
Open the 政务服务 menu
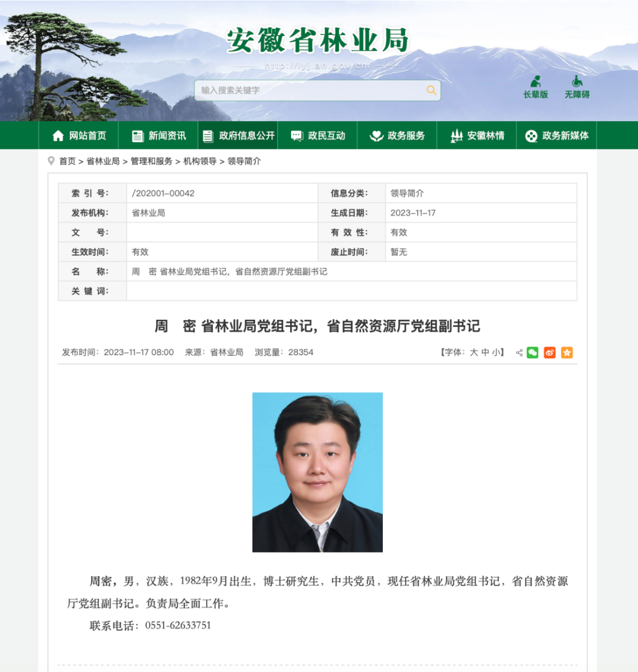pyautogui.click(x=407, y=135)
